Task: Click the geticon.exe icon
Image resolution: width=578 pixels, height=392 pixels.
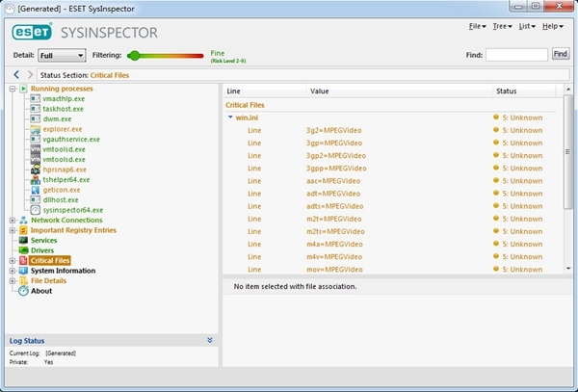Action: (36, 190)
